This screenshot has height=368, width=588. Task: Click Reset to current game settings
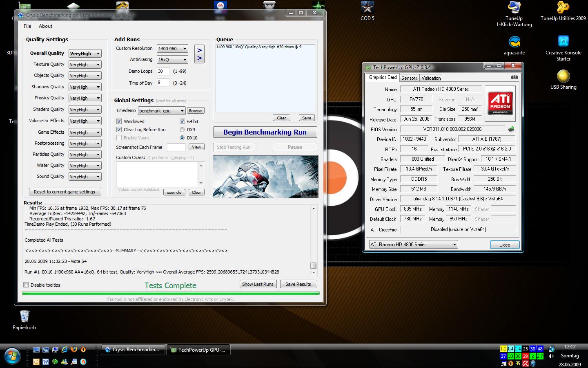tap(65, 192)
